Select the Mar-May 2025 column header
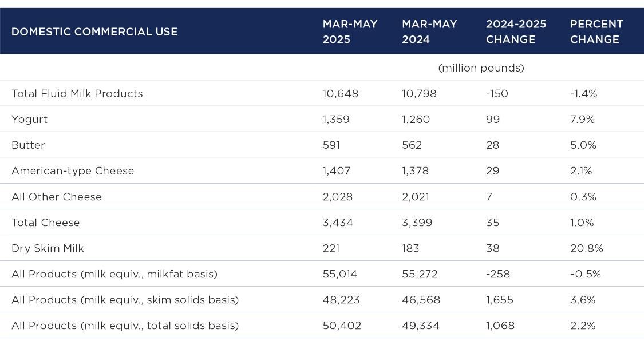The image size is (644, 357). [350, 32]
